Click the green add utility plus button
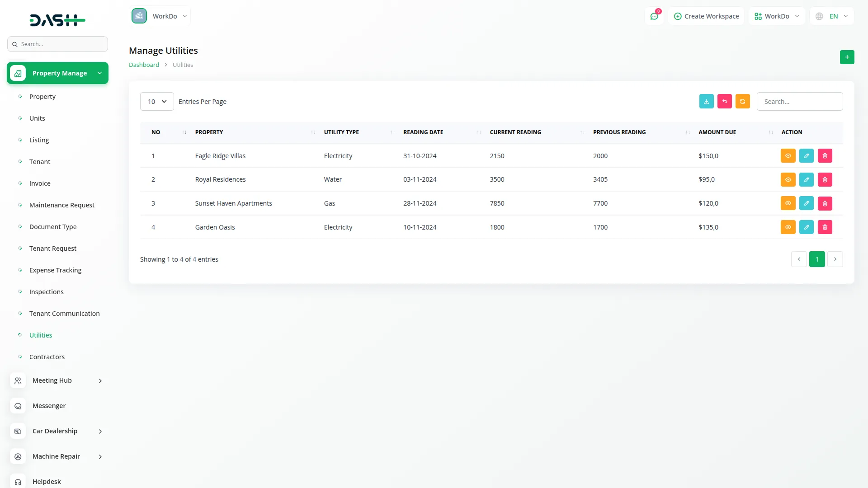The width and height of the screenshot is (868, 488). pyautogui.click(x=847, y=57)
